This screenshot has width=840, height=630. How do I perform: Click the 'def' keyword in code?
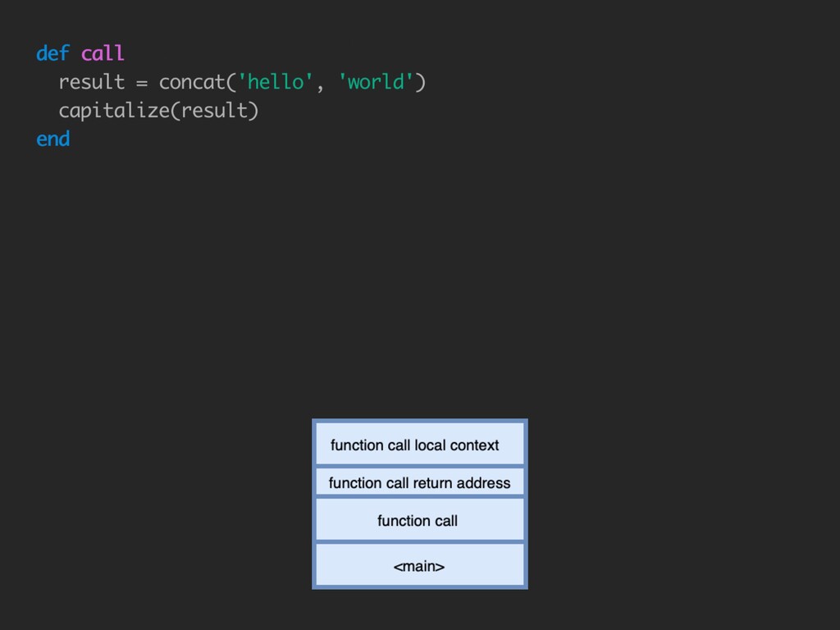pos(52,53)
